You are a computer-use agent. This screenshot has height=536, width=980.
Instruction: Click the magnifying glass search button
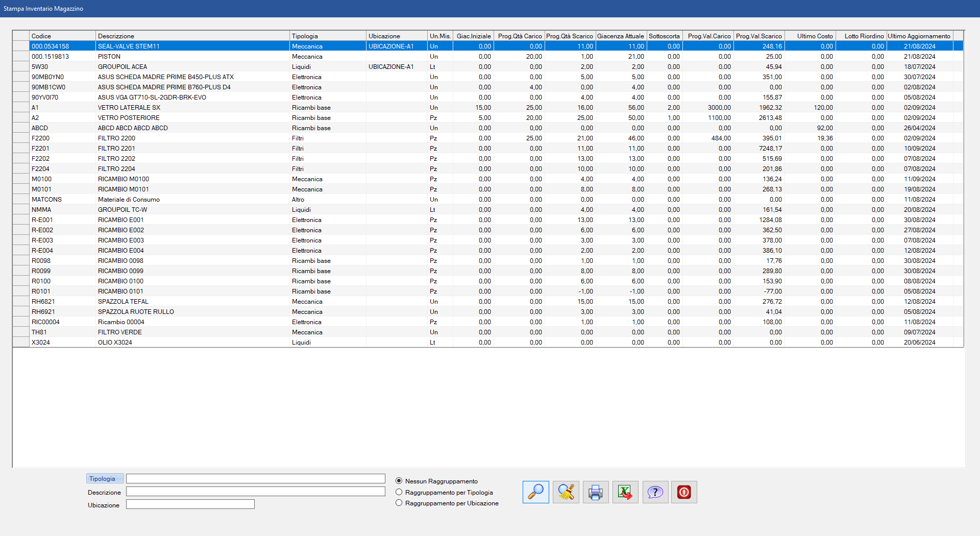(535, 492)
